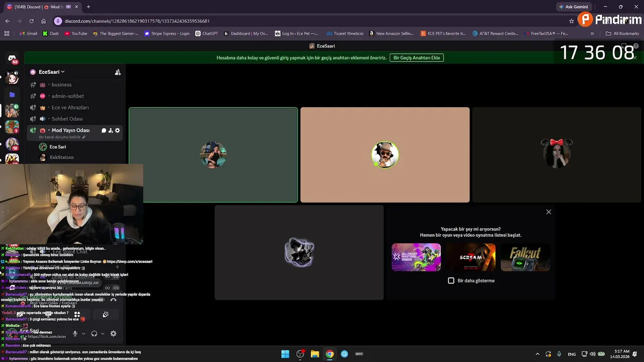This screenshot has height=362, width=644.
Task: Click ENG language indicator in taskbar
Action: coord(572,354)
